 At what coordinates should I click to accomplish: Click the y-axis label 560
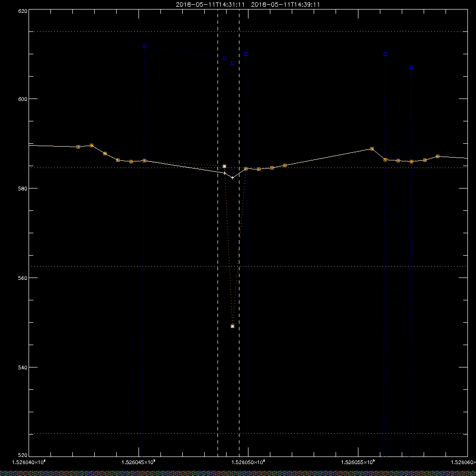[23, 278]
